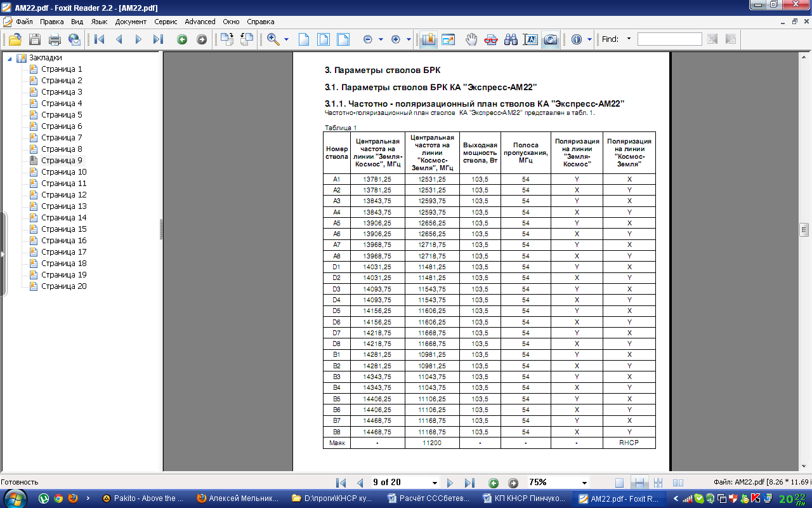Select the Zoom In magnifier tool
This screenshot has width=812, height=508.
pos(273,39)
